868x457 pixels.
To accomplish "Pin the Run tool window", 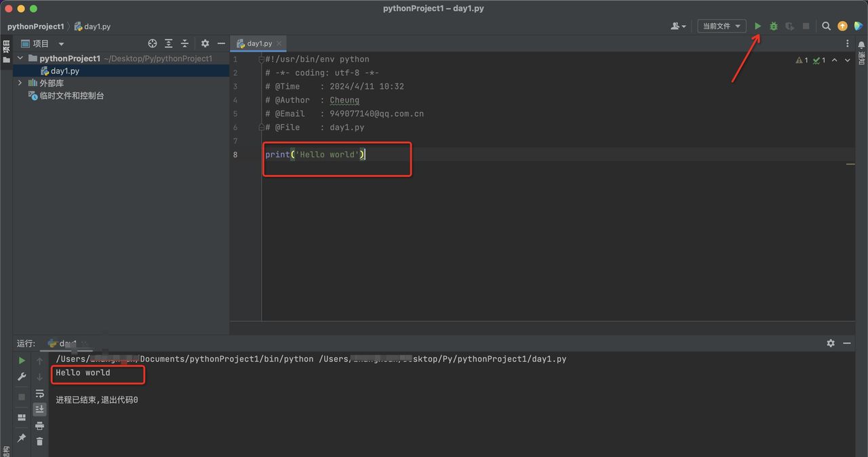I will (x=21, y=436).
